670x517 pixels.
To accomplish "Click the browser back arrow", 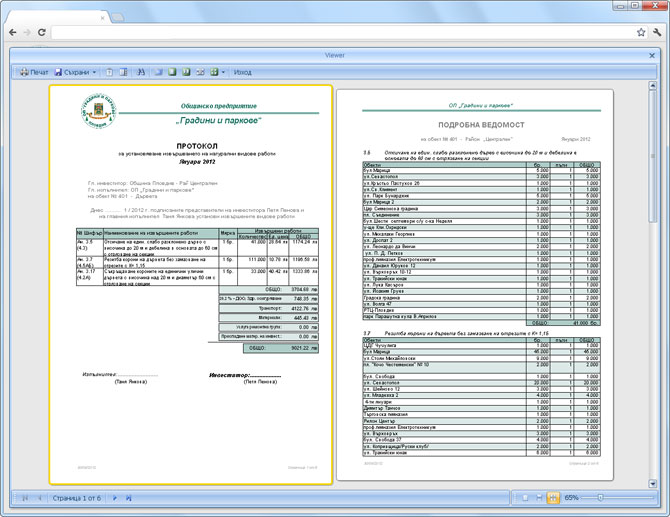I will 12,32.
